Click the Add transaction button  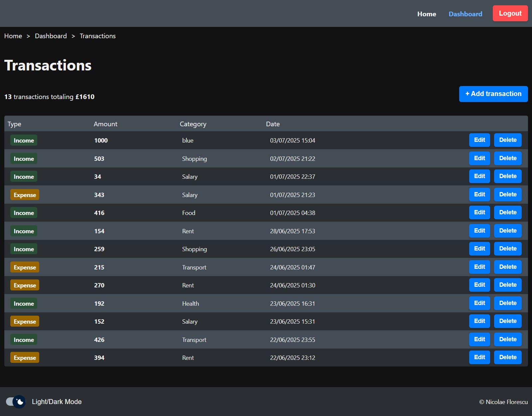[493, 94]
